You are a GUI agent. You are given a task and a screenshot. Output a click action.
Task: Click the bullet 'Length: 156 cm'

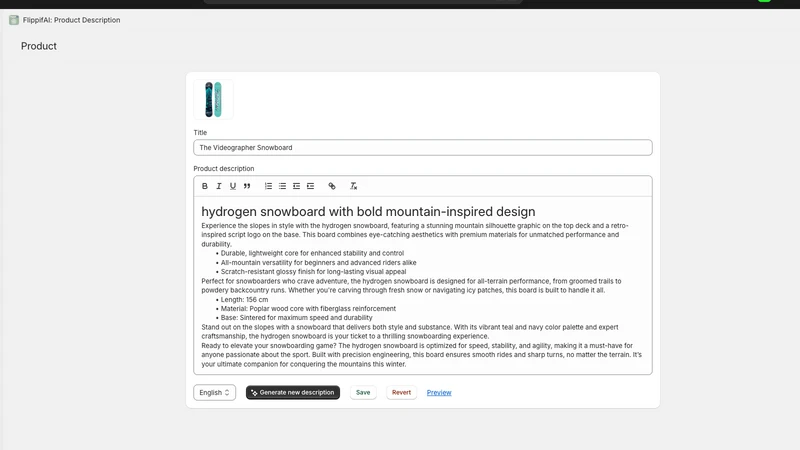point(244,299)
